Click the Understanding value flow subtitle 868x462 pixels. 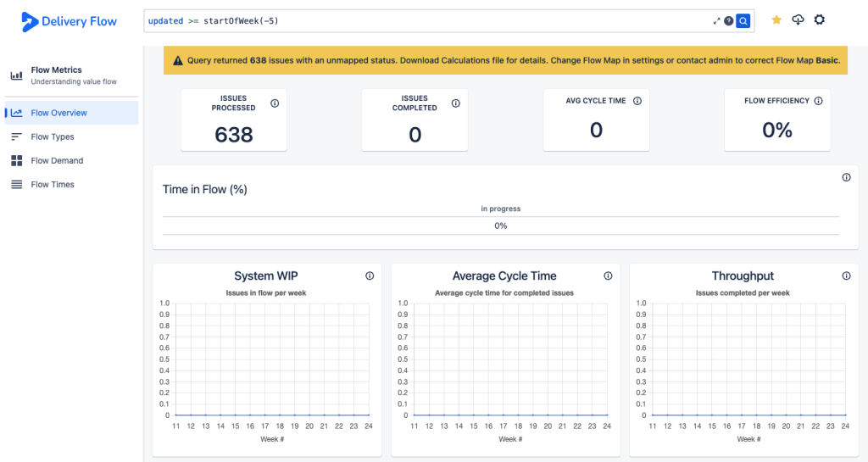74,82
